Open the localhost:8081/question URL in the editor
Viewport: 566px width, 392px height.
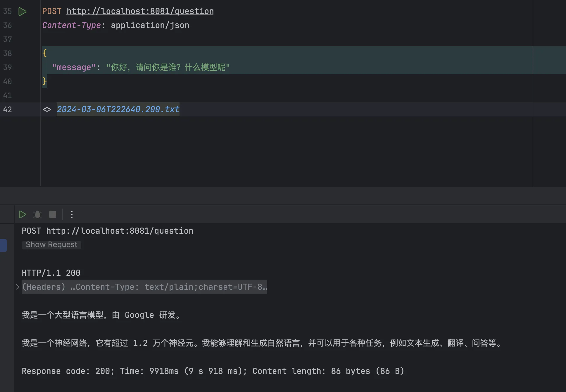140,11
